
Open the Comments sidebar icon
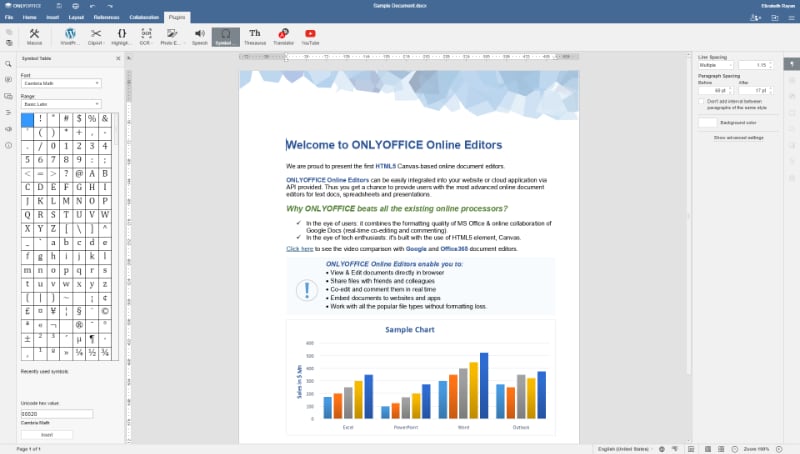click(8, 80)
